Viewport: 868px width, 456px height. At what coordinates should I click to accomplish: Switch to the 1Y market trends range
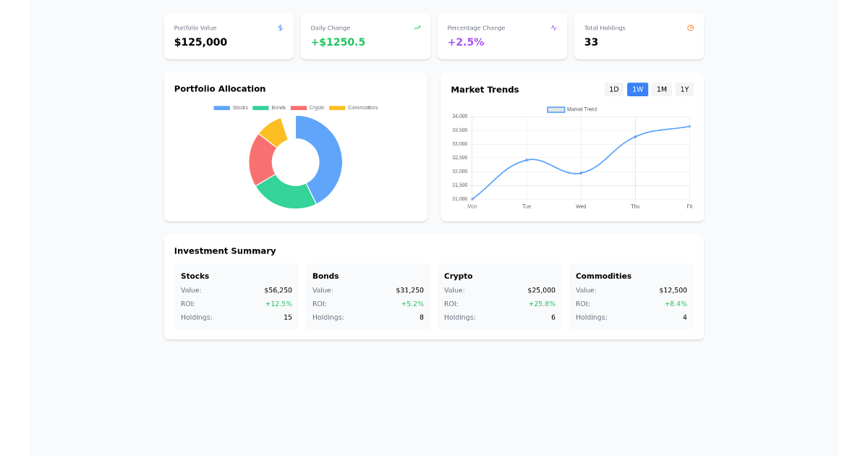pyautogui.click(x=684, y=89)
